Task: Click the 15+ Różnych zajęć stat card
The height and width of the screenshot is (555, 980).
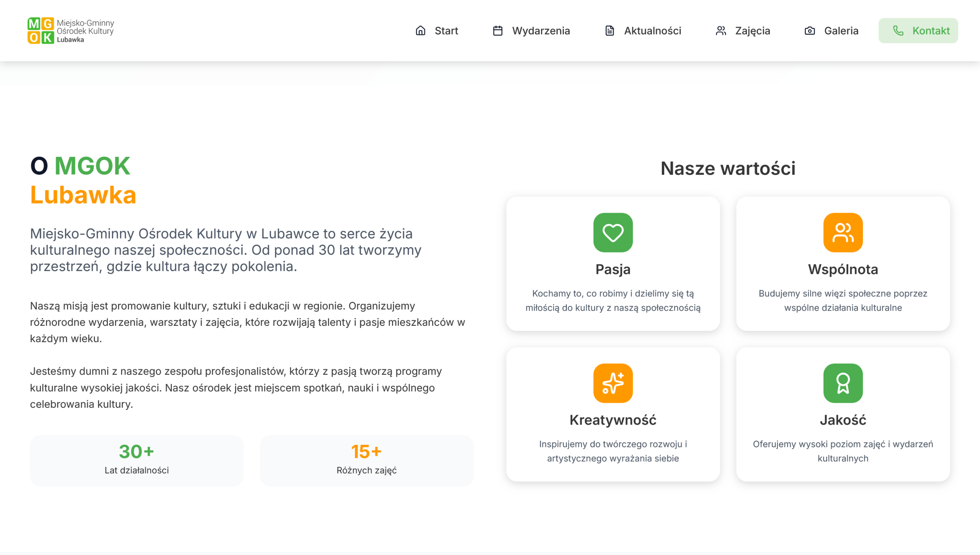Action: coord(366,461)
